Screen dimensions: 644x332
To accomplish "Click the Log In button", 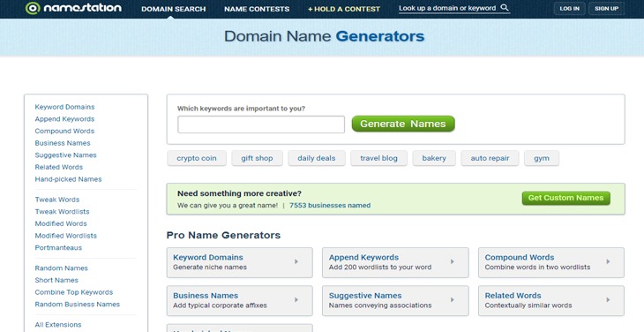I will [x=569, y=9].
